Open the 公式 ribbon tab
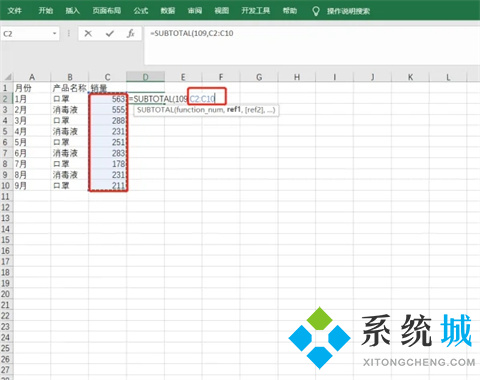Screen dimensions: 480x380 pos(141,11)
